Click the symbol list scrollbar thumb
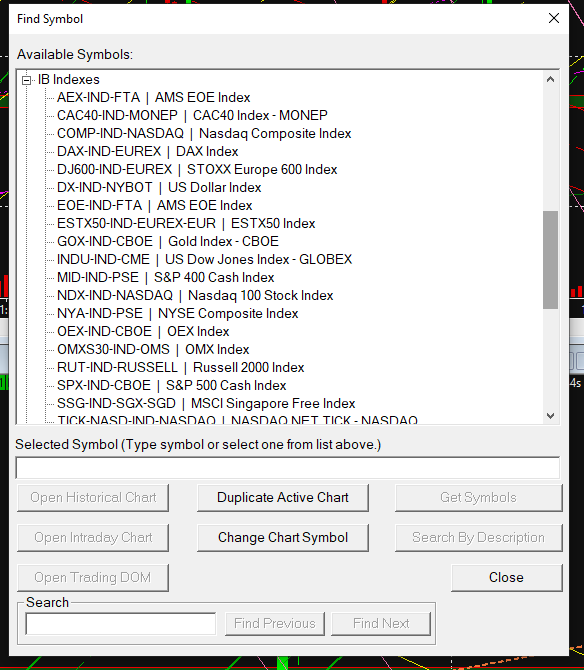 (x=550, y=259)
